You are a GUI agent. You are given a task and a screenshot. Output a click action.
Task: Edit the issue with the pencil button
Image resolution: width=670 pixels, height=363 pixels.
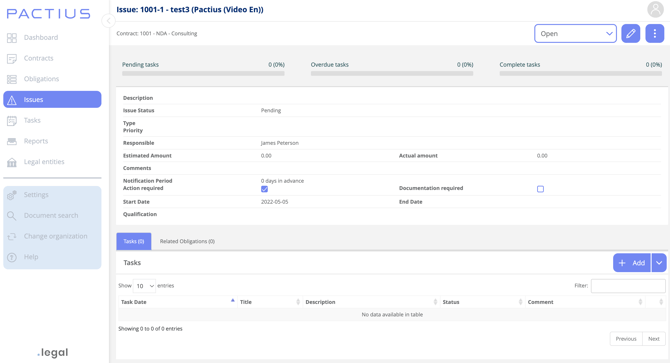[x=631, y=33]
